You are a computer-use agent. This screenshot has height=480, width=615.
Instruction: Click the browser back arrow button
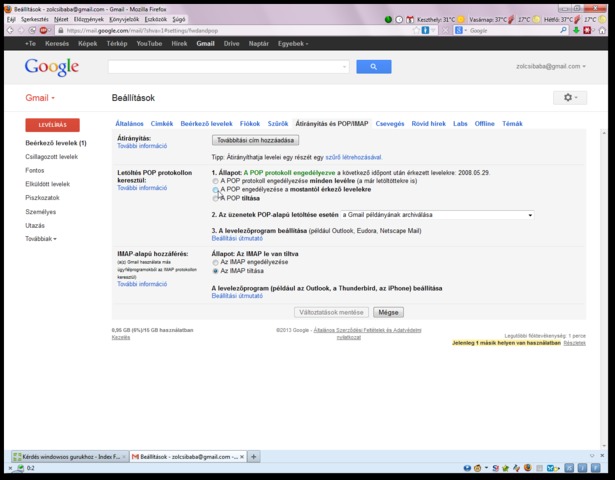(x=10, y=31)
